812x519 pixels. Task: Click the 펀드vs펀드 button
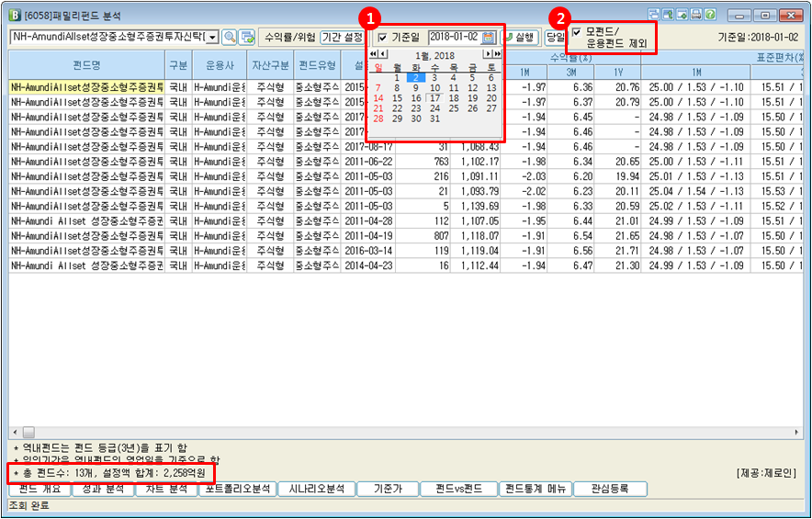[459, 489]
